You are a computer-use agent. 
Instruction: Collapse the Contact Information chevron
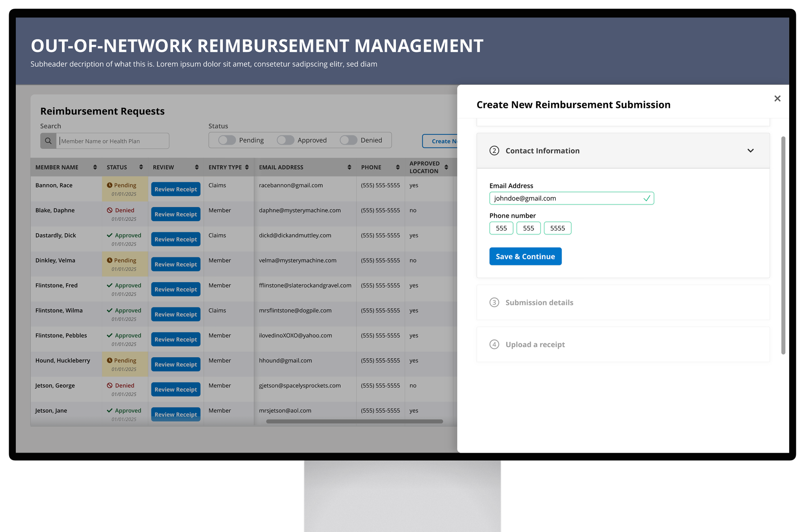coord(750,151)
